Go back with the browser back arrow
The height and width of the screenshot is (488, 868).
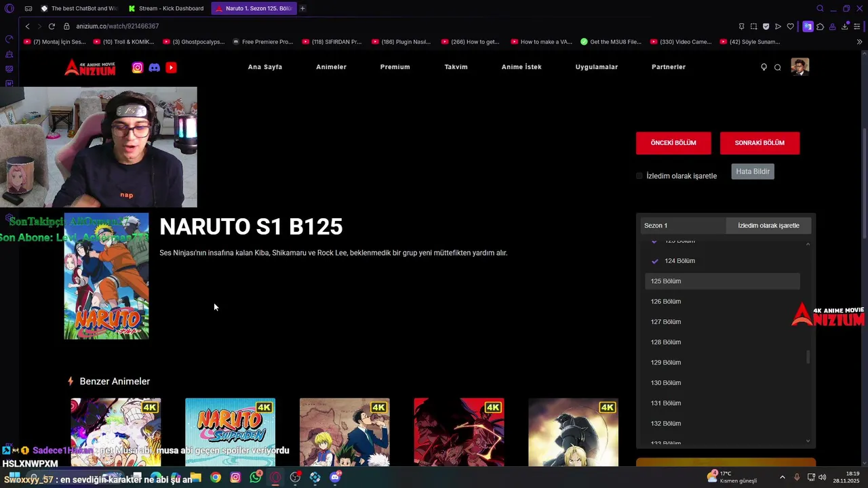coord(27,26)
